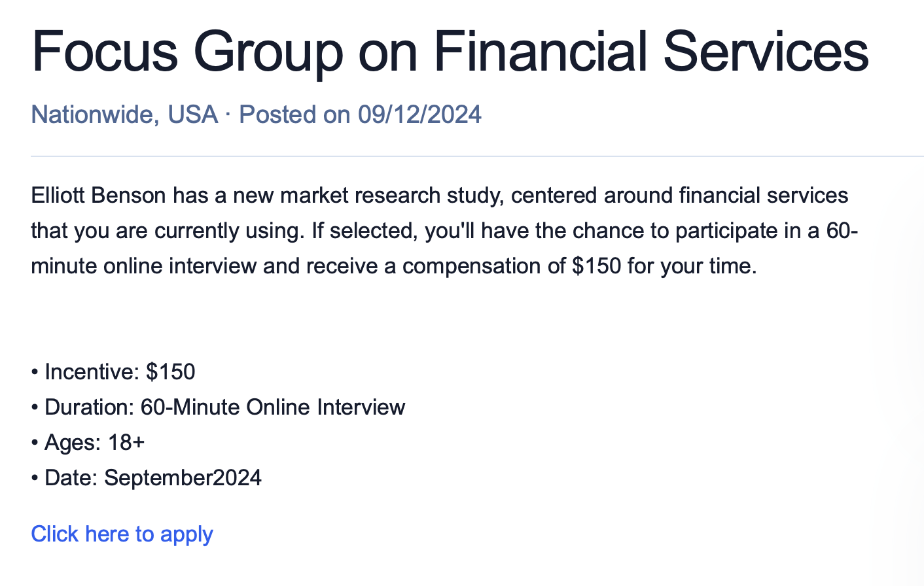Click the word 'Focus' in the title
The height and width of the screenshot is (586, 924).
click(105, 52)
